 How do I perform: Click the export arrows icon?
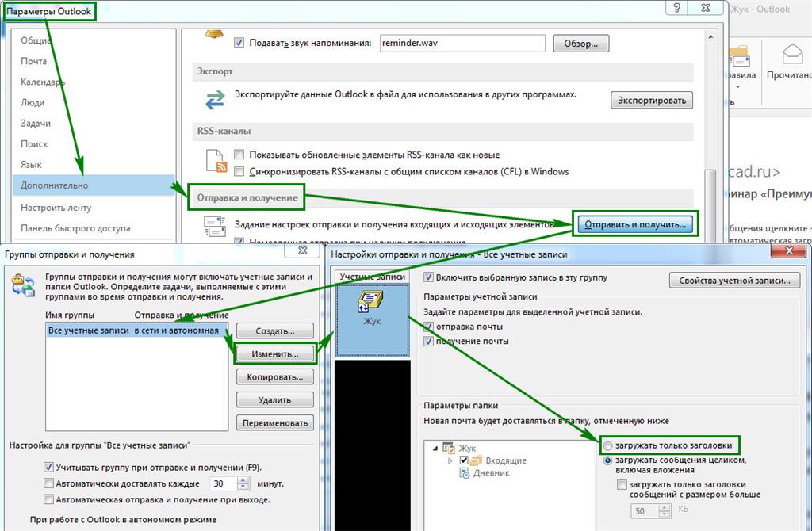[x=215, y=100]
